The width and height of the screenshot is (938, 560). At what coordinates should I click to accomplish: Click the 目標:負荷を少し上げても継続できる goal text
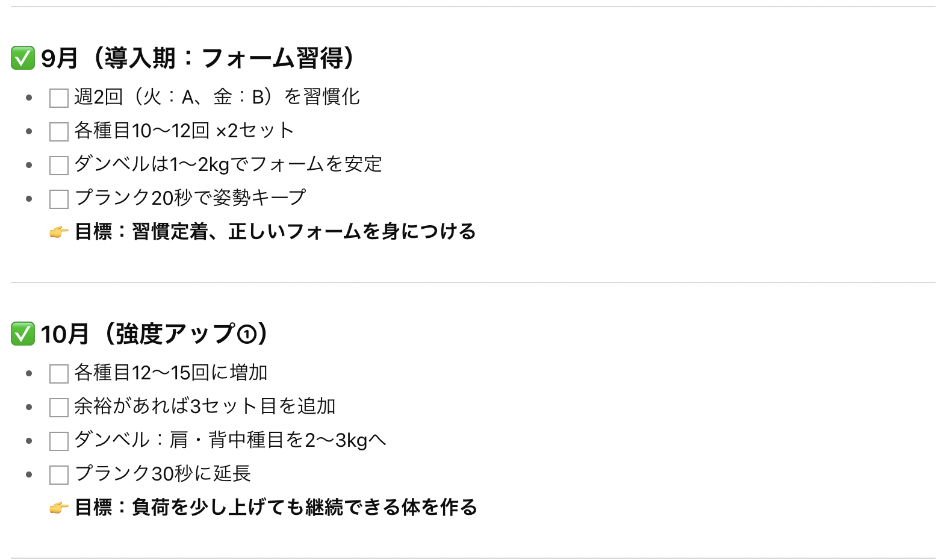pyautogui.click(x=276, y=508)
